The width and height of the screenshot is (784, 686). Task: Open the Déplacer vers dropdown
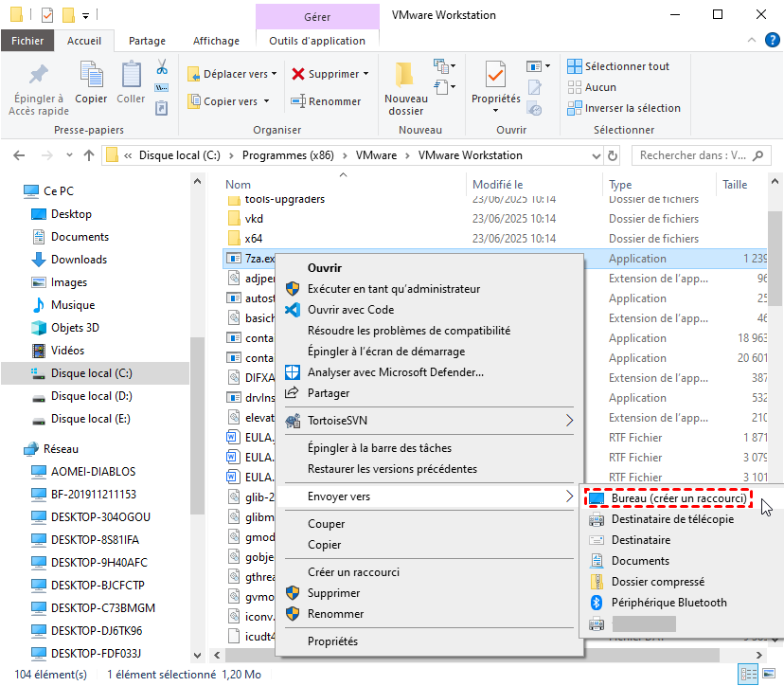(274, 74)
